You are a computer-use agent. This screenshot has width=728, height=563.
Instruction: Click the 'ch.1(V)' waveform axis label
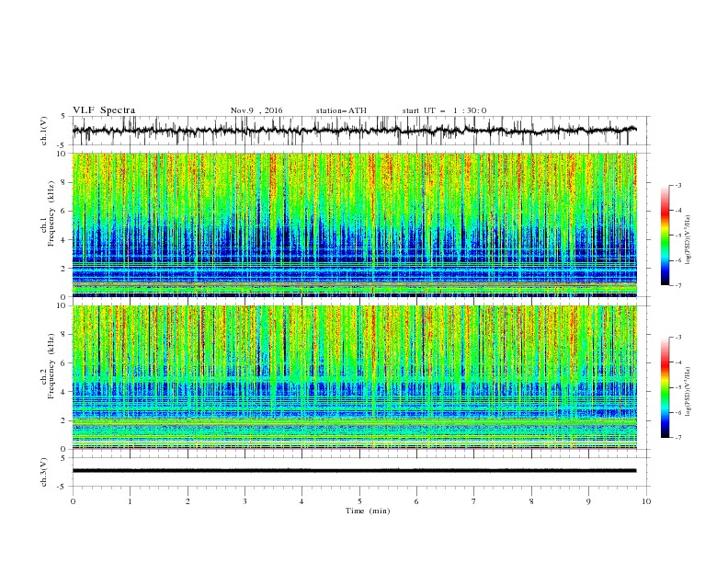tap(44, 131)
